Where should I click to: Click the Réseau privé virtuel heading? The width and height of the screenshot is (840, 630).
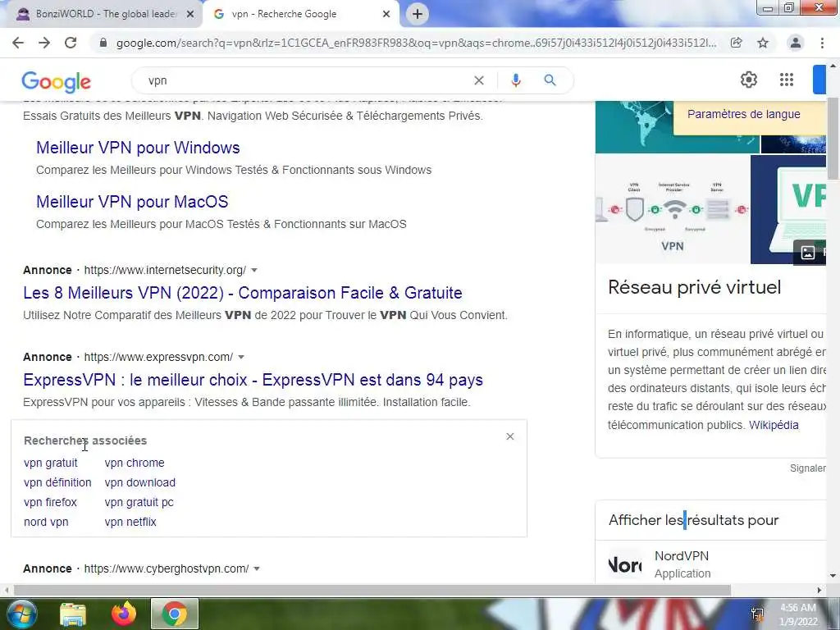pyautogui.click(x=694, y=287)
